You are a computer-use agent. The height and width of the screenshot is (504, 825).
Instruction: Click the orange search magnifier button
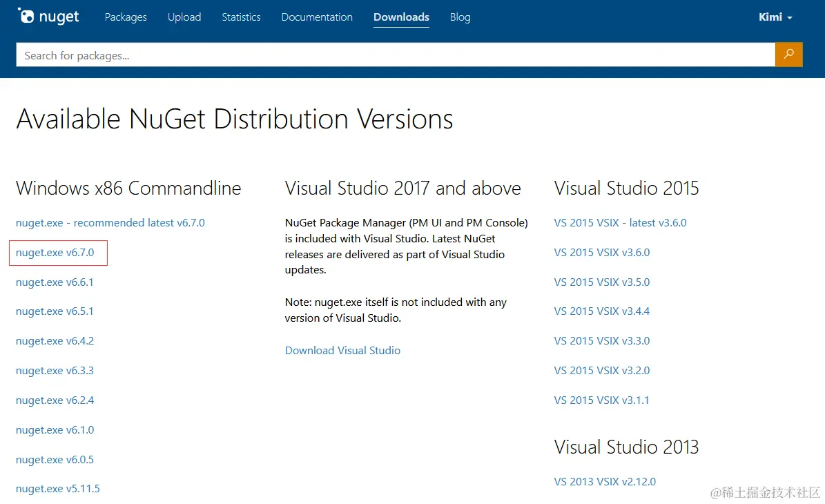788,54
